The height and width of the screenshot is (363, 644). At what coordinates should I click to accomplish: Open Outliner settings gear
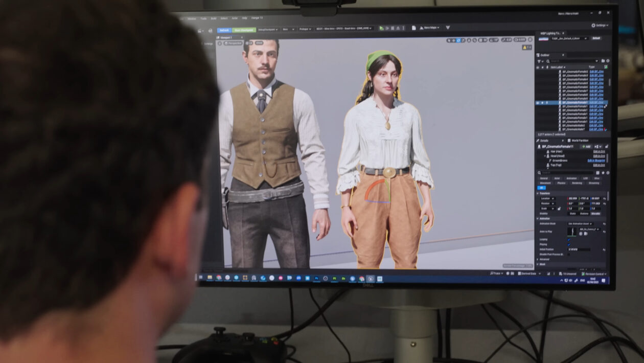(608, 61)
